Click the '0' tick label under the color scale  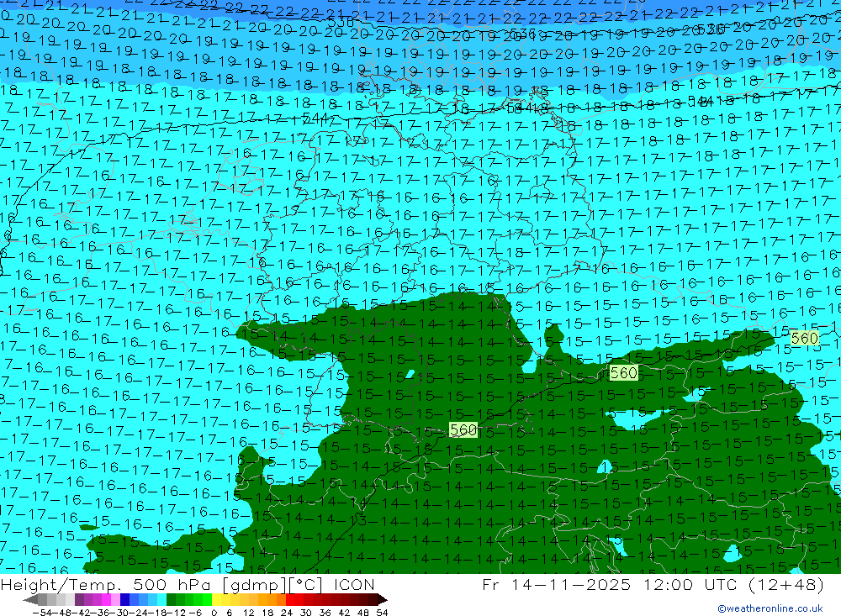click(x=214, y=613)
